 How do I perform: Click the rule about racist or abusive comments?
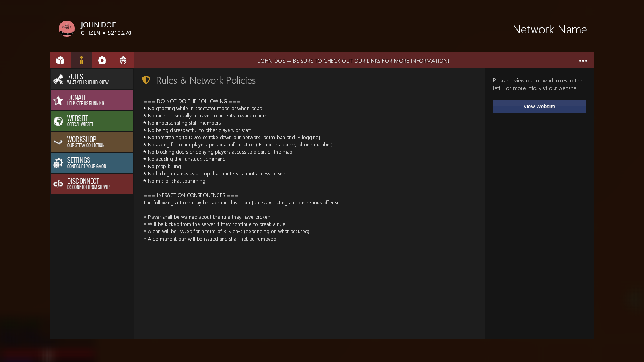[x=205, y=116]
